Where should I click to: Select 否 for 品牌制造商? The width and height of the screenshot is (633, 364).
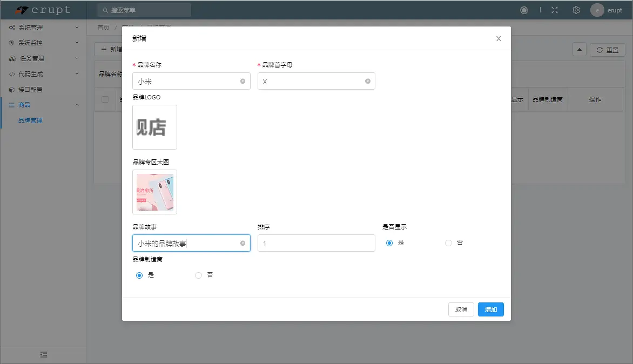coord(198,275)
